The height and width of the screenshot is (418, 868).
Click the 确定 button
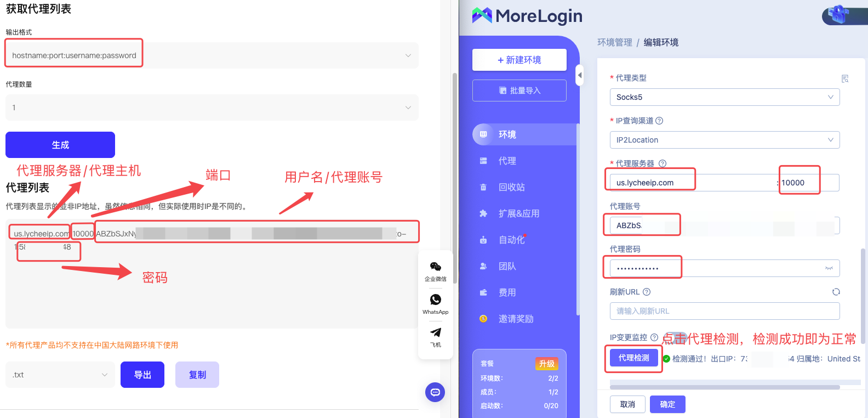[x=667, y=404]
